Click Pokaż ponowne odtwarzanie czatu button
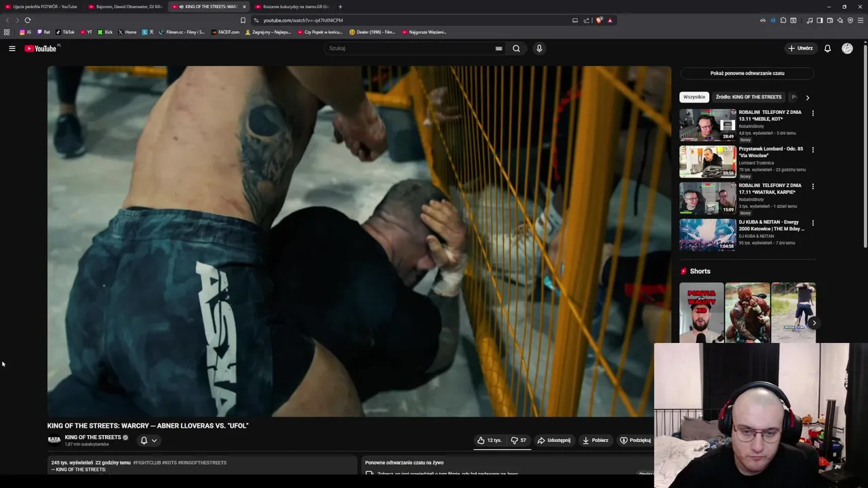868x488 pixels. 747,73
